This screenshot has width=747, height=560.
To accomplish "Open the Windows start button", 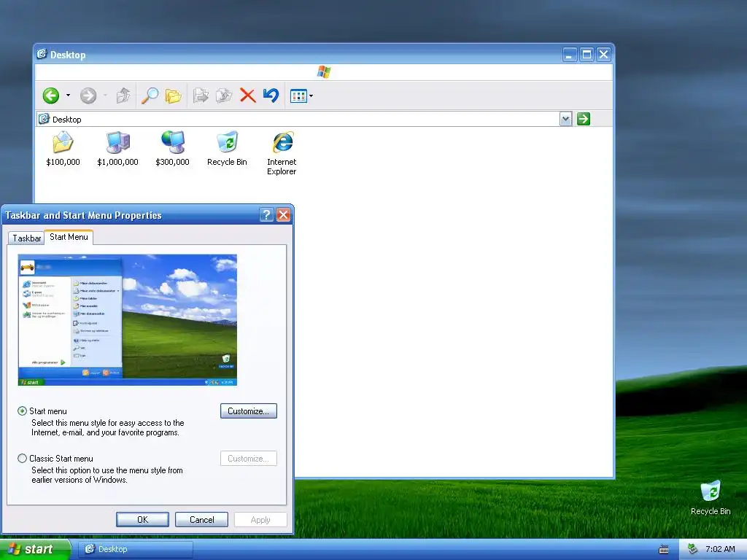I will coord(35,549).
